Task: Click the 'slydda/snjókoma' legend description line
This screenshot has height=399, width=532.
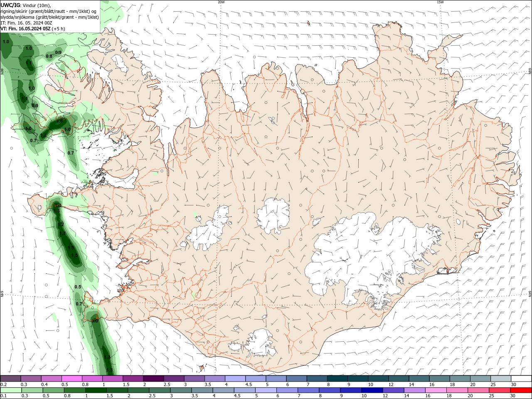Action: (50, 17)
